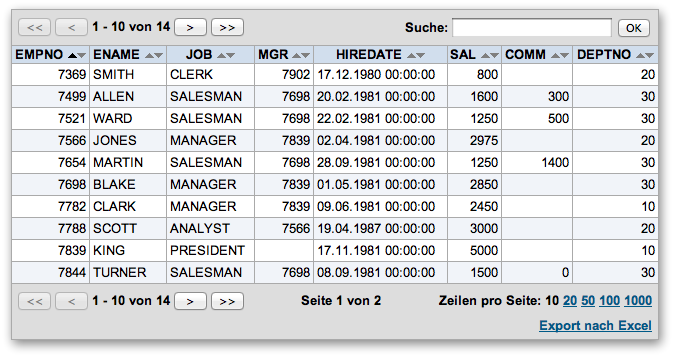Viewport: 677px width, 360px height.
Task: Sort by MGR column arrows
Action: pos(301,55)
